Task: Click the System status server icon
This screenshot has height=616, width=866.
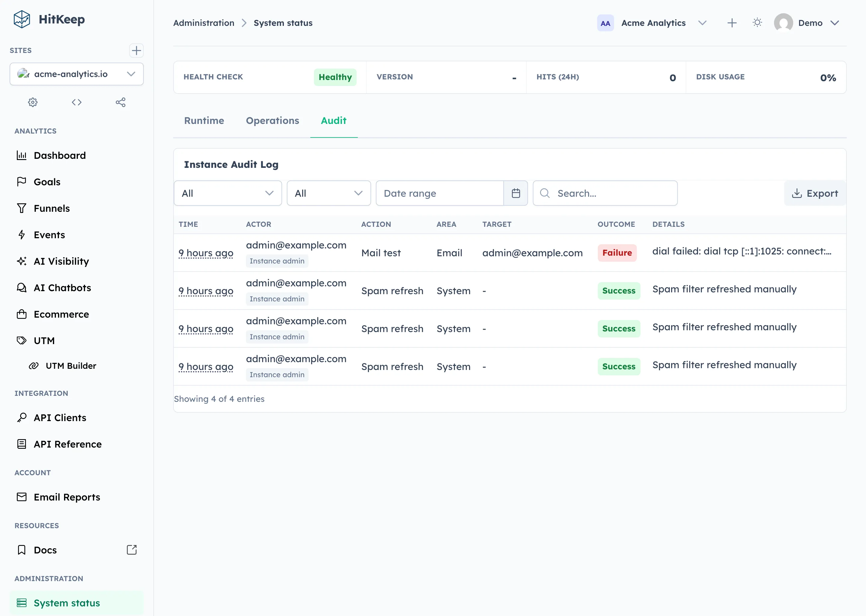Action: point(22,603)
